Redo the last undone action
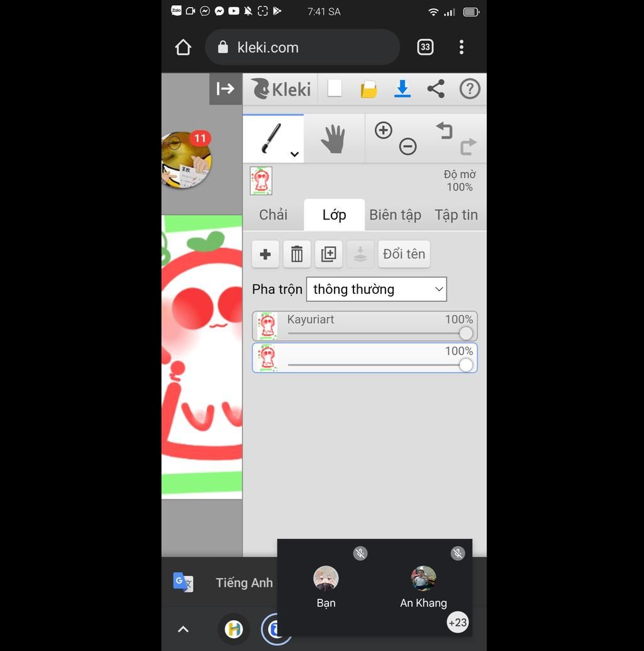 (469, 147)
